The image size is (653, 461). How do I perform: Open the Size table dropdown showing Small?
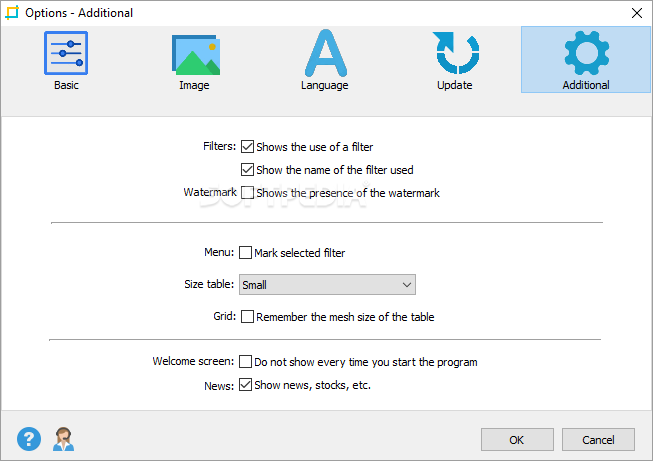click(327, 284)
